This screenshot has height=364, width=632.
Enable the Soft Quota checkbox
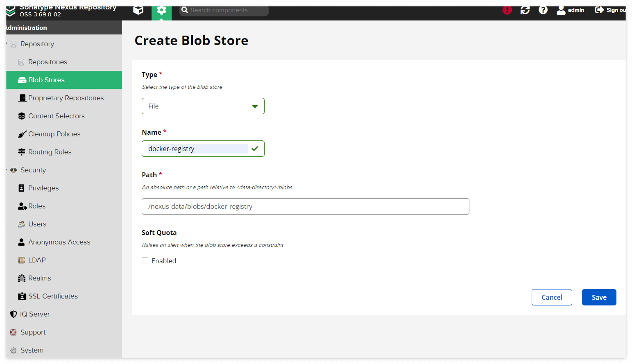click(145, 261)
